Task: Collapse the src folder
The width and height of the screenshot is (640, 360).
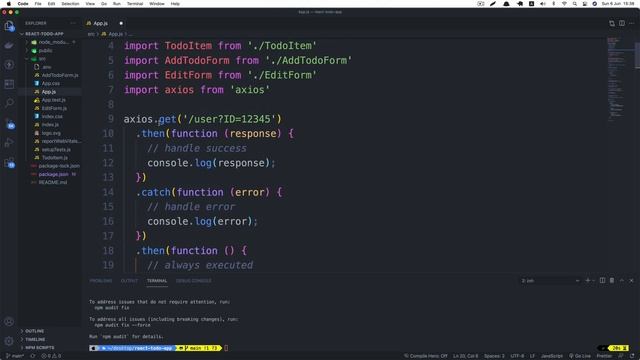Action: tap(42, 59)
